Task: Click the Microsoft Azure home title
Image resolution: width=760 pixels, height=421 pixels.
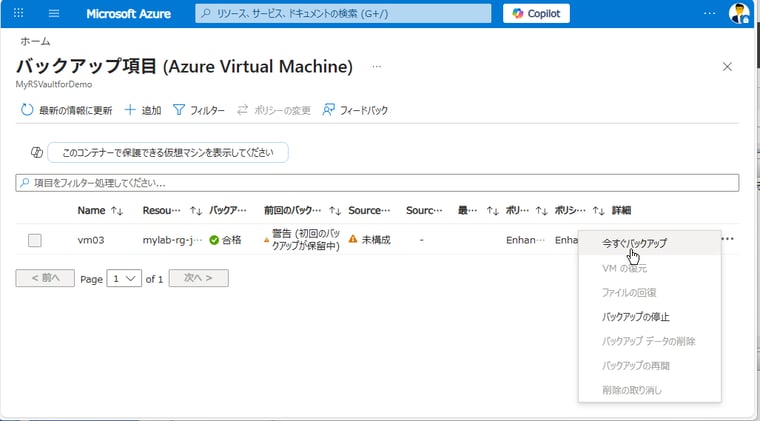Action: tap(128, 14)
